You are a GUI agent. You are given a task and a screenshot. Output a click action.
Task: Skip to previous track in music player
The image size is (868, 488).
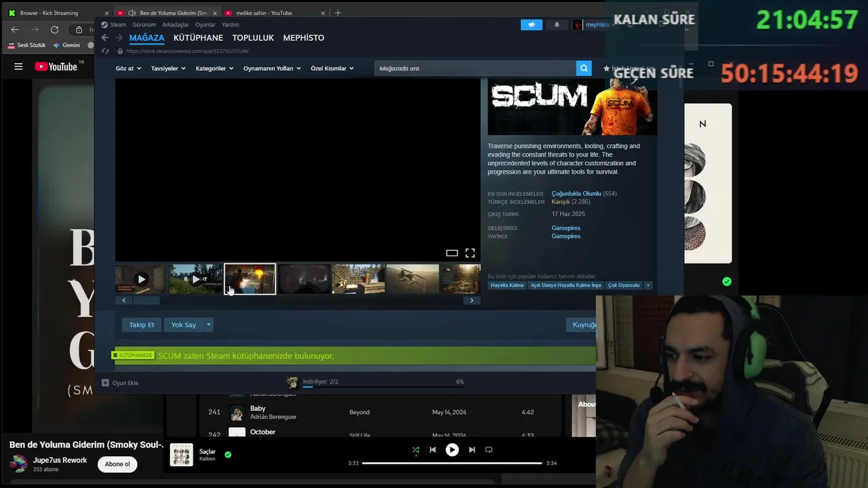[433, 449]
